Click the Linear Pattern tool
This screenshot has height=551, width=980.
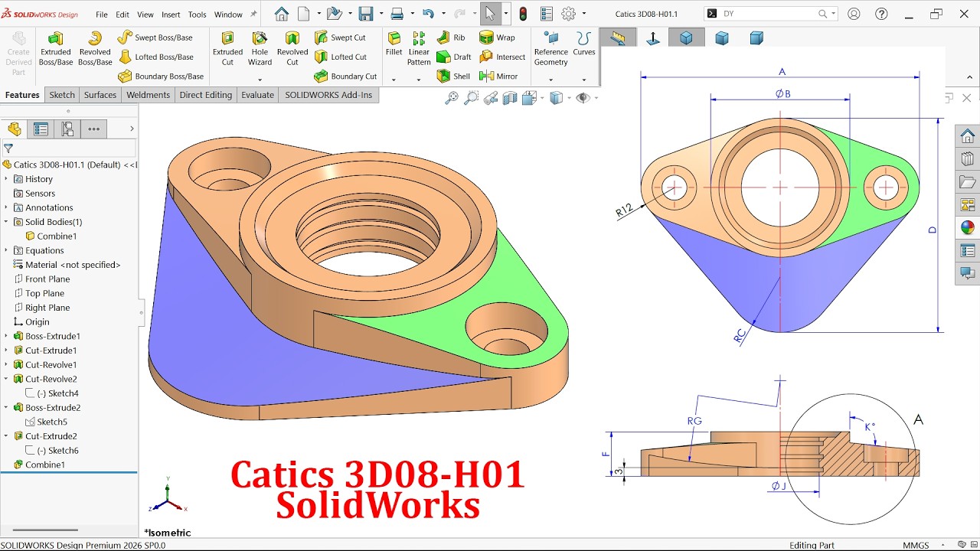pyautogui.click(x=419, y=49)
